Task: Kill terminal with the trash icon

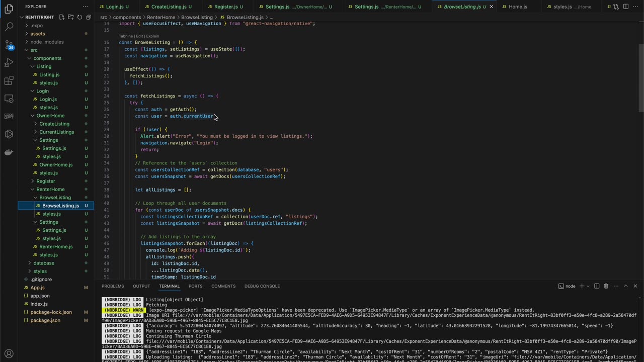Action: click(x=606, y=286)
